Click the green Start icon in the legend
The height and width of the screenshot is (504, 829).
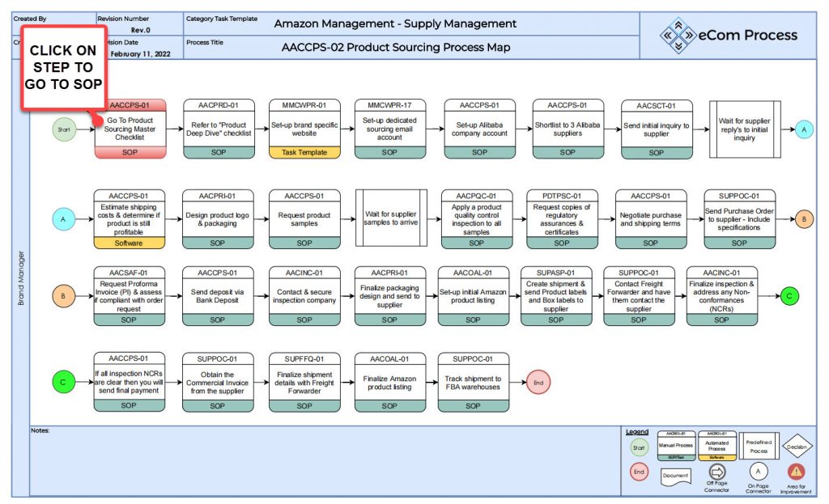639,447
